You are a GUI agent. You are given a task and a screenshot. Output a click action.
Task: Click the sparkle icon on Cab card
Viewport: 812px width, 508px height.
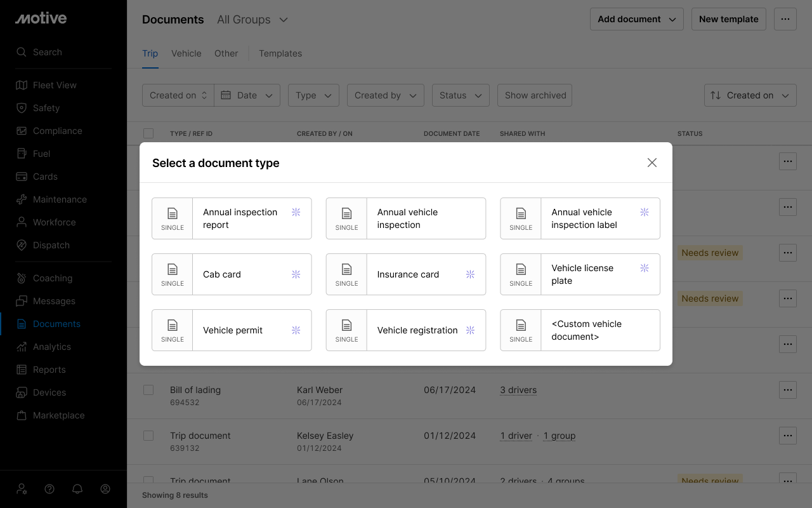point(296,274)
